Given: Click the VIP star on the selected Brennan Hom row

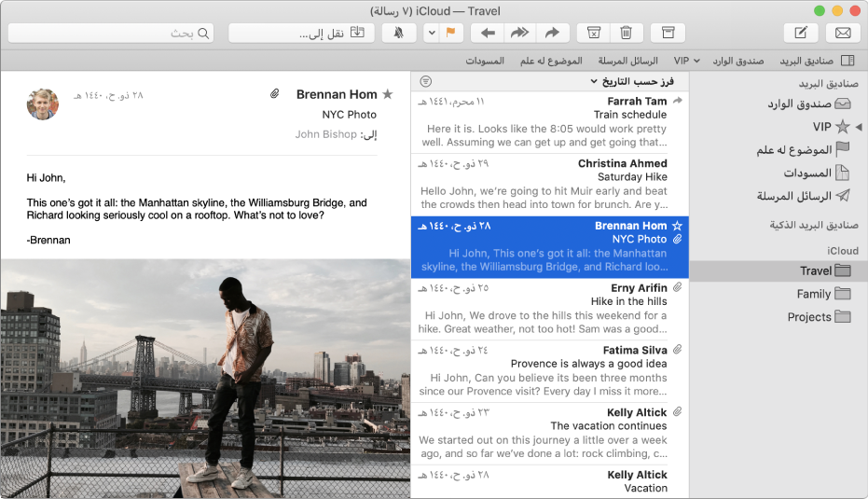Looking at the screenshot, I should (x=677, y=226).
